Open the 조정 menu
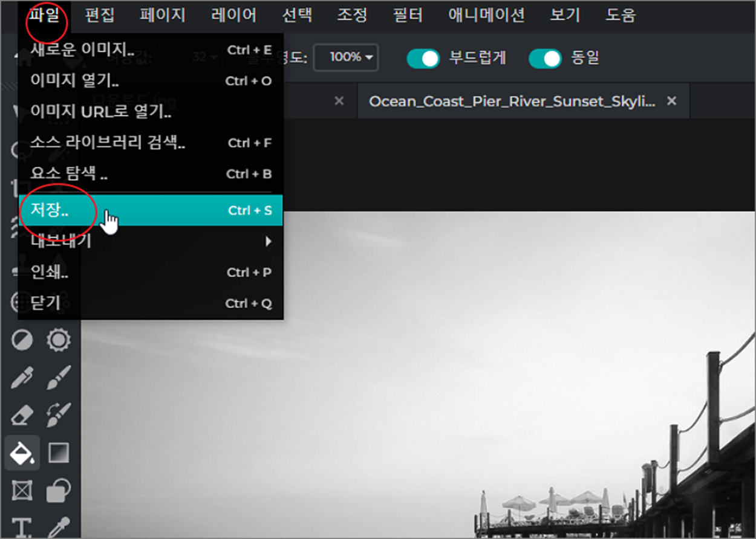 tap(352, 15)
